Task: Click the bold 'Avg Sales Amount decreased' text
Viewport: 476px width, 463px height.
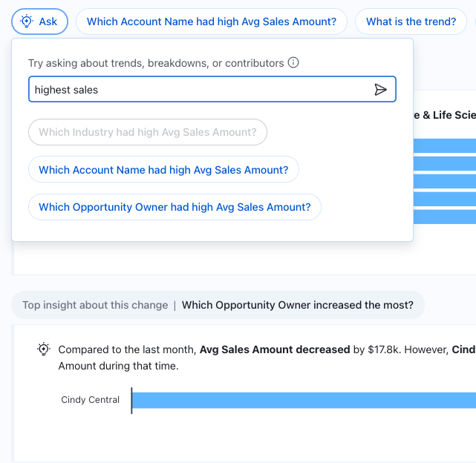Action: pos(275,349)
